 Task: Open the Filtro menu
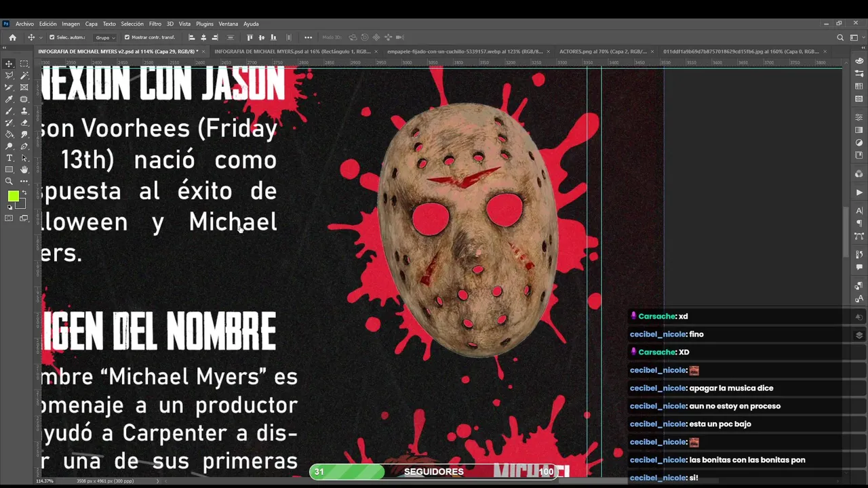pyautogui.click(x=155, y=24)
